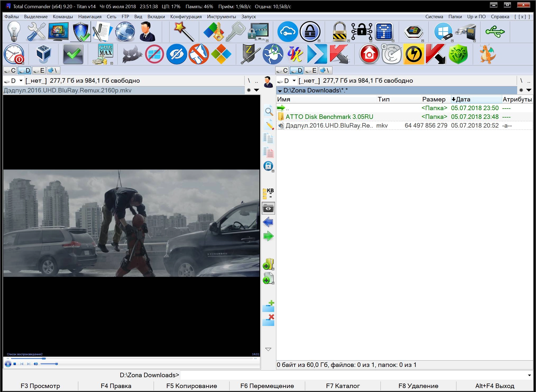Open the Навигация menu
Image resolution: width=536 pixels, height=392 pixels.
coord(90,17)
